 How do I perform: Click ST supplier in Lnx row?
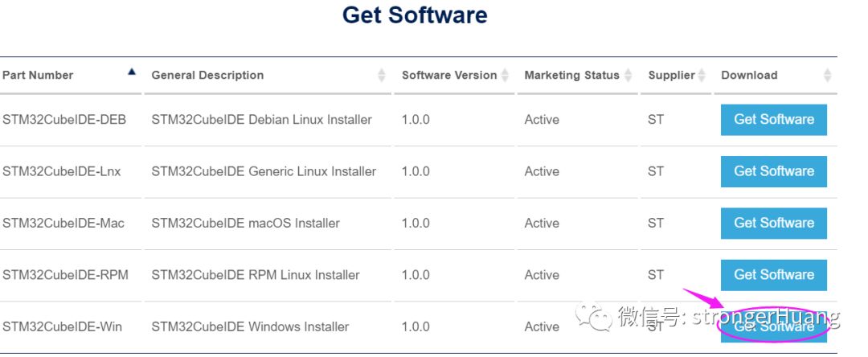click(x=656, y=171)
